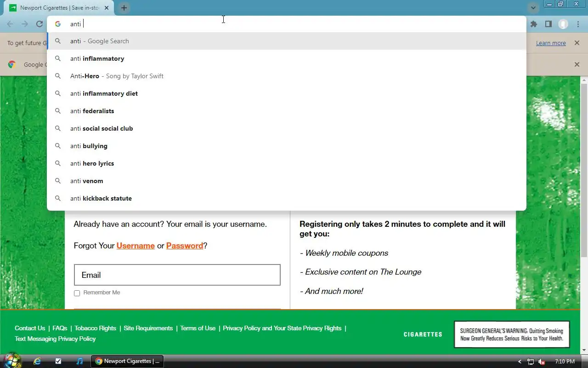Click the 7:10 PM taskbar clock
The height and width of the screenshot is (368, 588).
(x=565, y=362)
